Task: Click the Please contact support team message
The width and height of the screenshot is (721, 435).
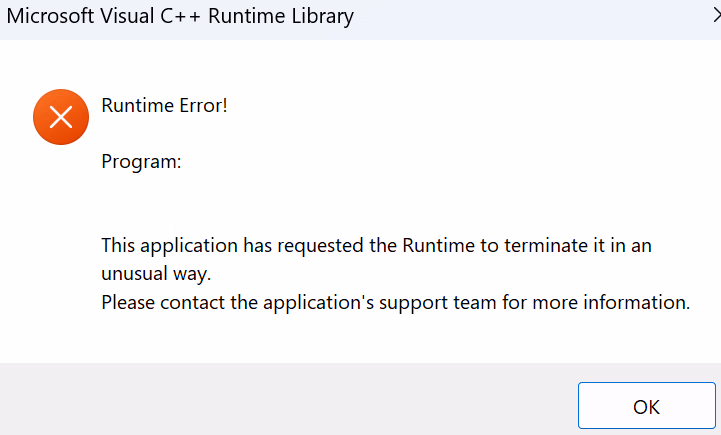Action: [395, 303]
